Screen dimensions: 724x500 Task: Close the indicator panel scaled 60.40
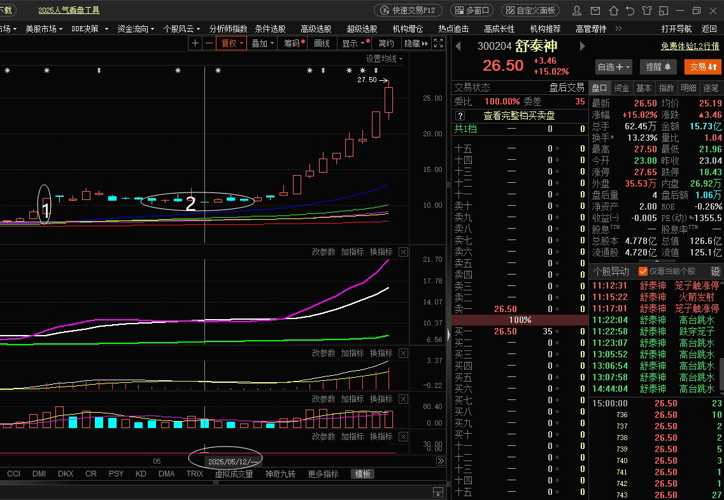point(403,399)
